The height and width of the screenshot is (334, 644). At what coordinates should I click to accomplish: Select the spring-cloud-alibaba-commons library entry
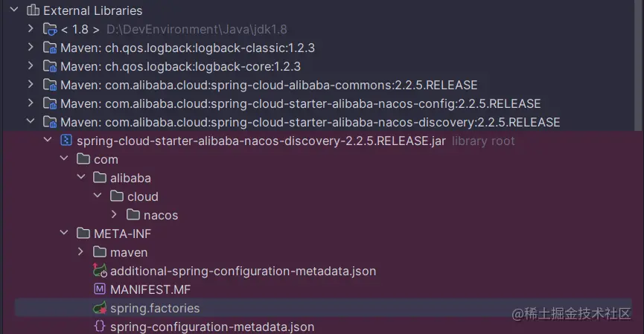269,85
